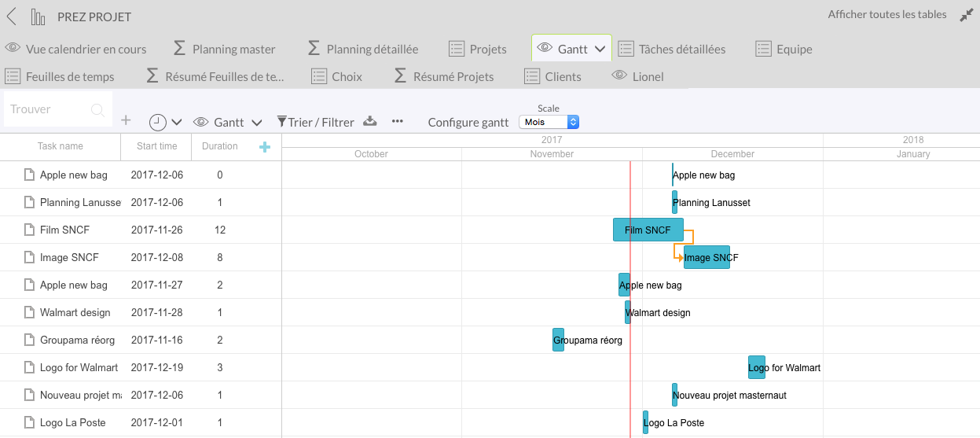Image resolution: width=980 pixels, height=438 pixels.
Task: Click duration value 12
Action: [220, 230]
